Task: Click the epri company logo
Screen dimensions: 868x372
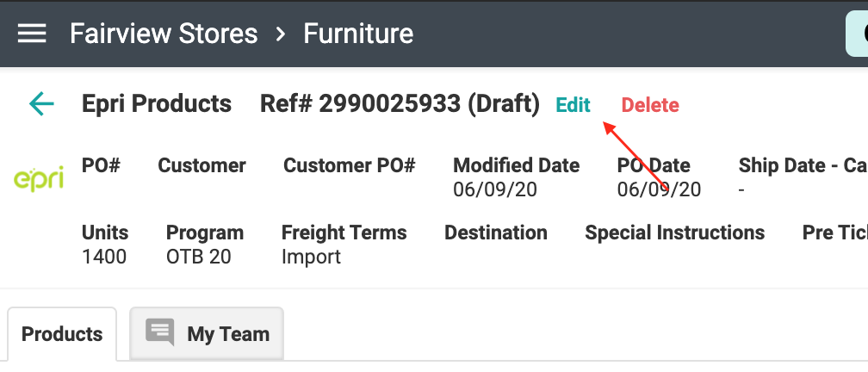Action: click(x=39, y=178)
